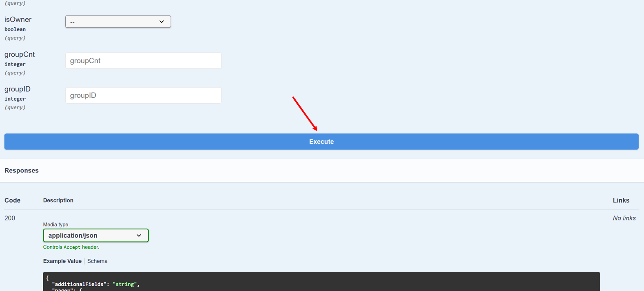Click the isOwner dropdown chevron arrow
The height and width of the screenshot is (291, 644).
click(x=162, y=22)
